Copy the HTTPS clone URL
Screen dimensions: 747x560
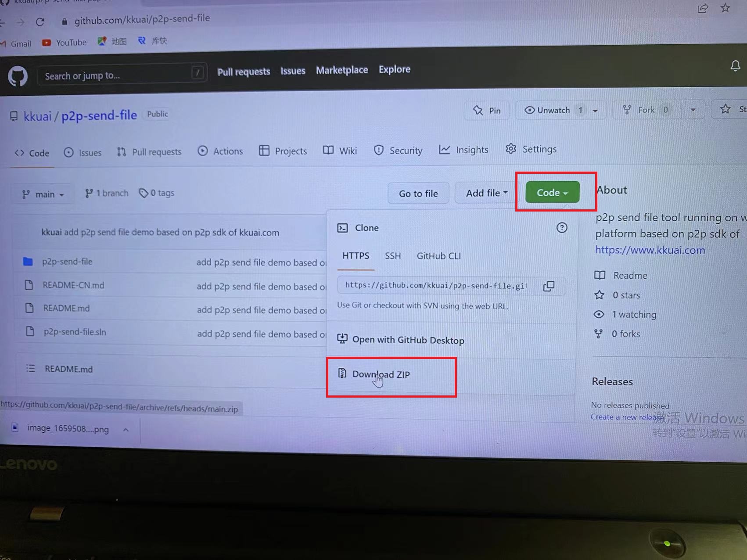(x=549, y=286)
